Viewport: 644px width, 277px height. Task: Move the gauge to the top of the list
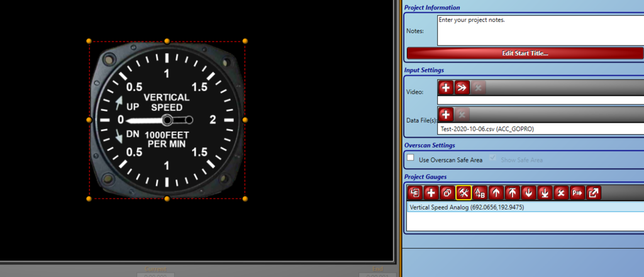[x=513, y=193]
